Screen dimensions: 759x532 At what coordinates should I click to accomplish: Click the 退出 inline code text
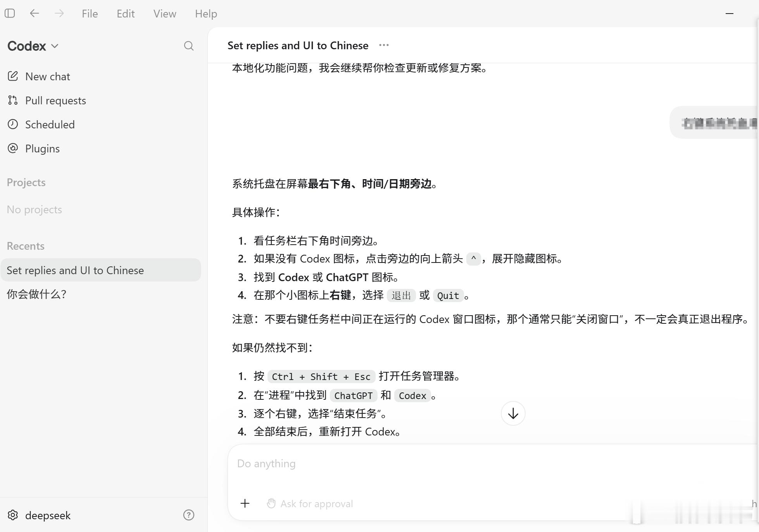point(401,296)
